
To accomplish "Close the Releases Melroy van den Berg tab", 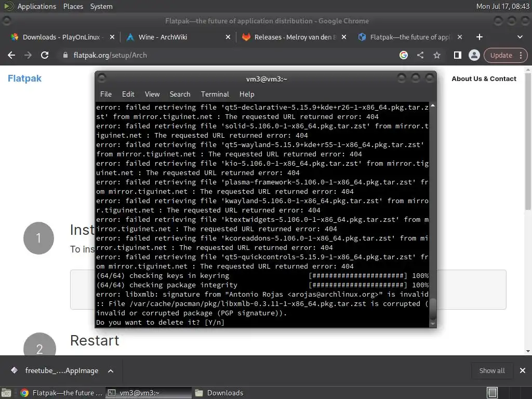I will (344, 37).
